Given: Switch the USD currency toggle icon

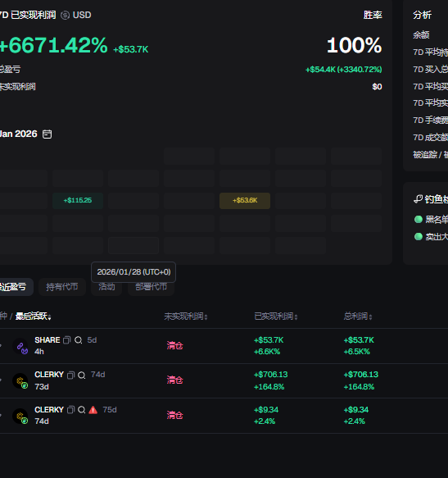Looking at the screenshot, I should pyautogui.click(x=65, y=16).
